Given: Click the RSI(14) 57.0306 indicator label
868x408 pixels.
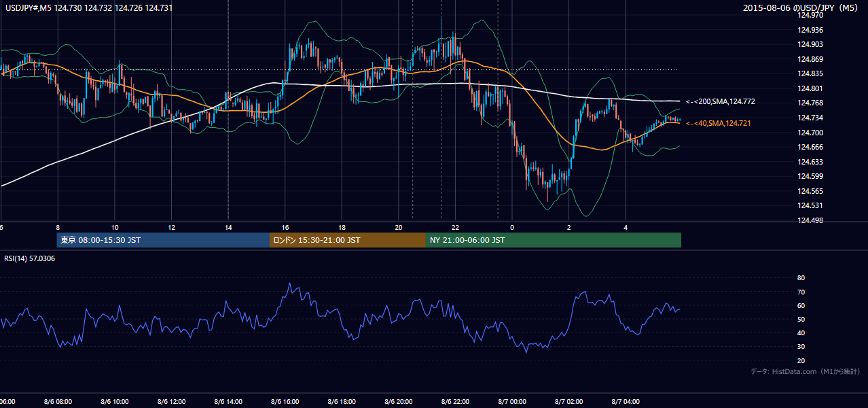Looking at the screenshot, I should point(31,258).
